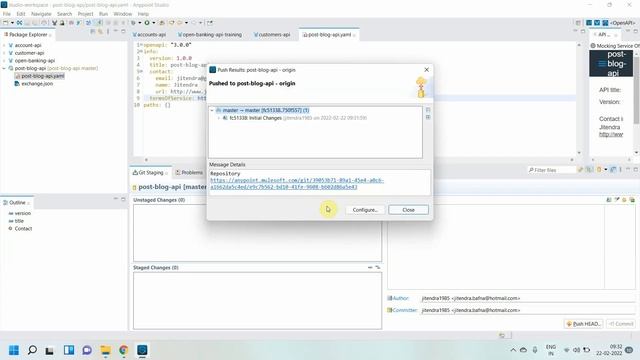Viewport: 640px width, 360px height.
Task: Switch to the accounts-api editor tab
Action: tap(149, 35)
